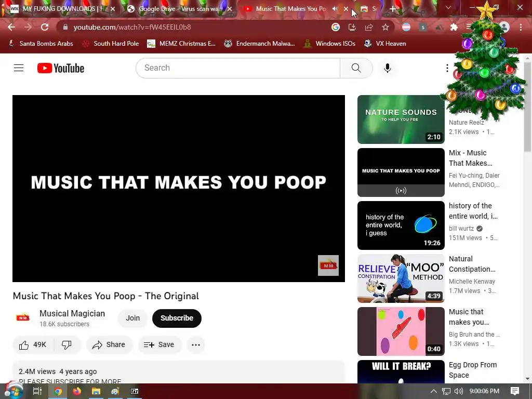532x399 pixels.
Task: Show hidden system tray icons
Action: 434,391
